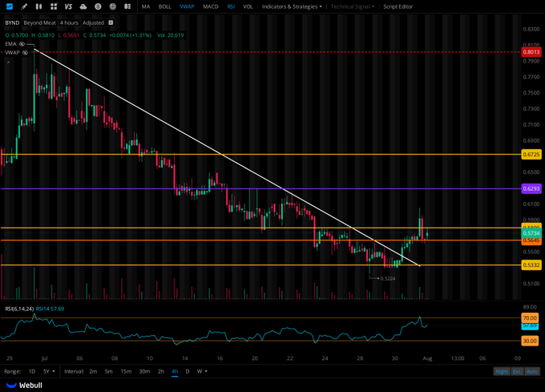The width and height of the screenshot is (545, 392).
Task: Toggle VWAP indicator visibility eye
Action: [x=25, y=52]
